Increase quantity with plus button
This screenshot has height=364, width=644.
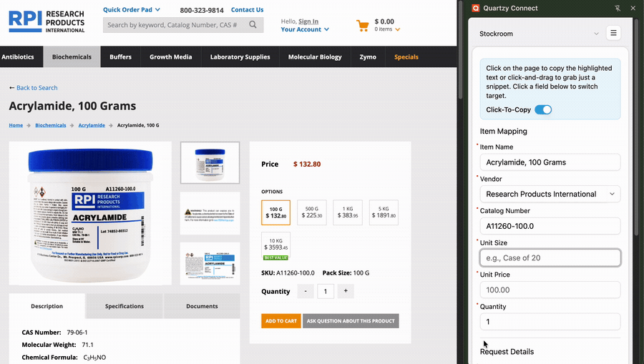[346, 291]
